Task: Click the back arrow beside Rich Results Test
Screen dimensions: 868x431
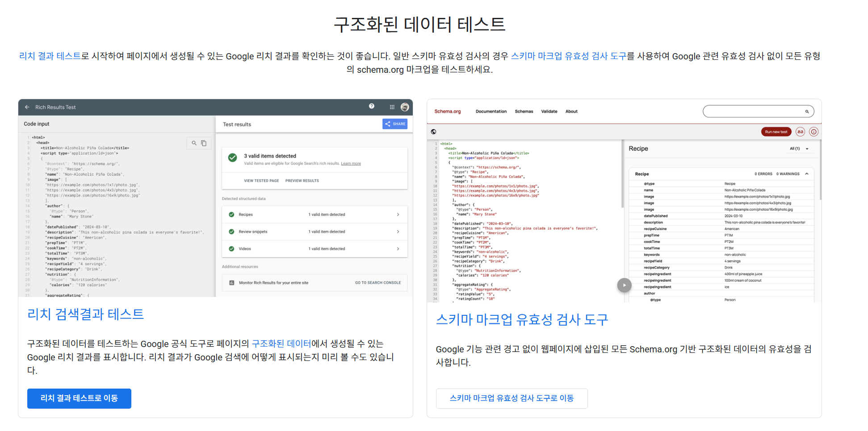Action: (x=27, y=107)
